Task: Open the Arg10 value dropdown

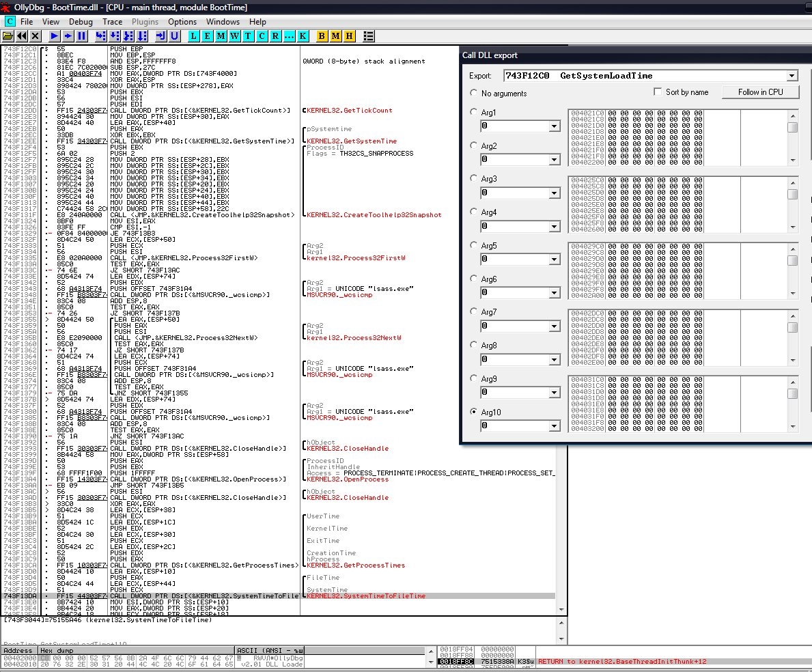Action: 554,426
